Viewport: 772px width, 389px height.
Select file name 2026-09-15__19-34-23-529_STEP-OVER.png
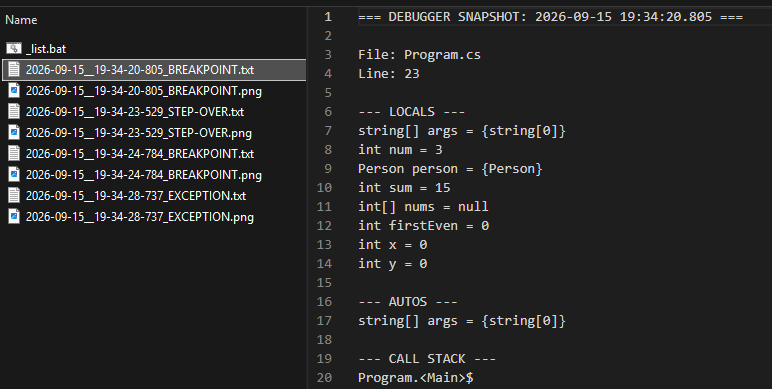point(139,133)
